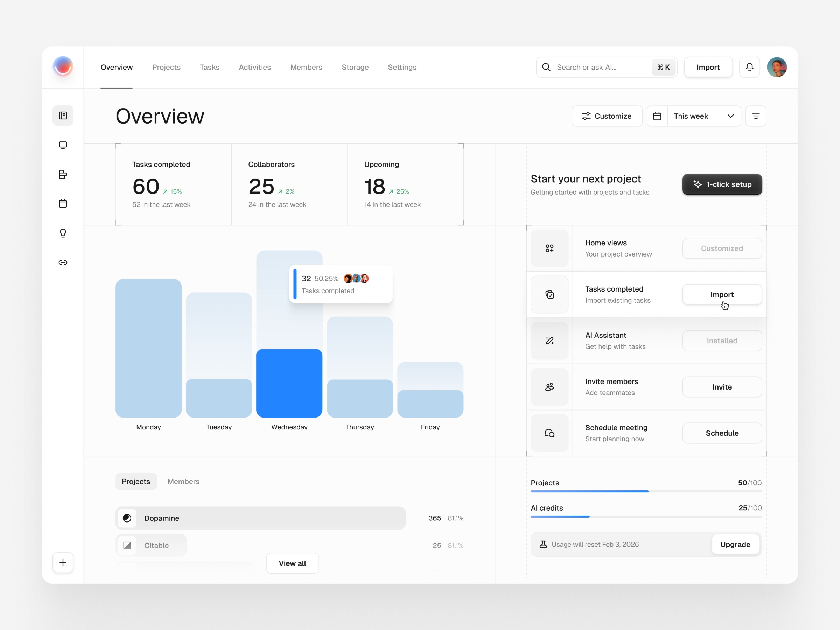This screenshot has width=840, height=630.
Task: Click the filter lines icon beside This week
Action: pyautogui.click(x=756, y=116)
